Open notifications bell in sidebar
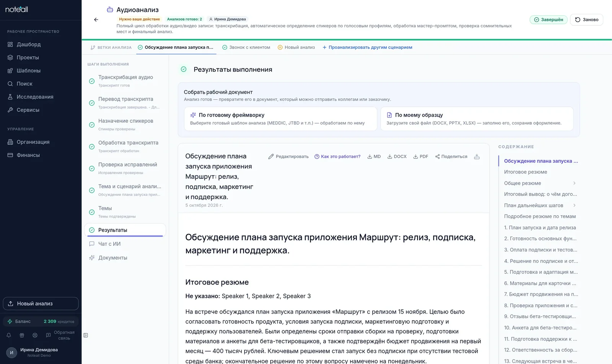The height and width of the screenshot is (364, 612). (x=9, y=335)
